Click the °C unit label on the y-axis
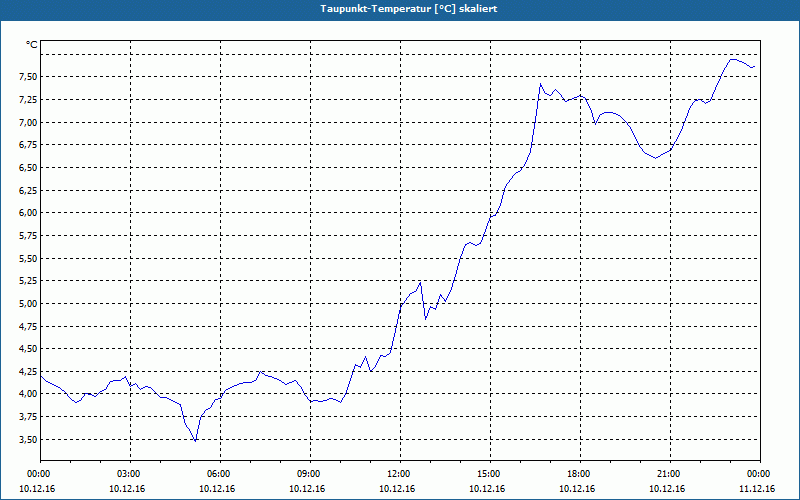The height and width of the screenshot is (500, 800). [x=32, y=45]
